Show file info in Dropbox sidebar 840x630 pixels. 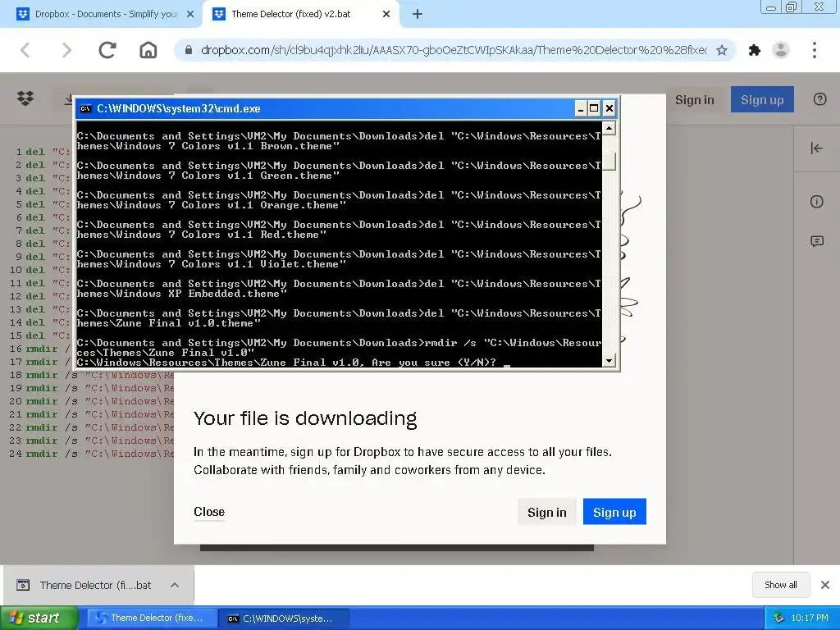pos(816,202)
